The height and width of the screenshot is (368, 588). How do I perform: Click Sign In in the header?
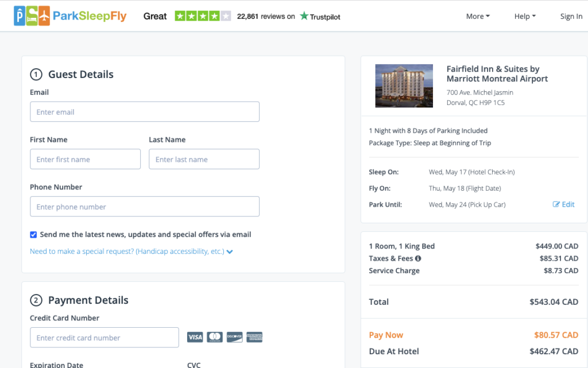[571, 16]
